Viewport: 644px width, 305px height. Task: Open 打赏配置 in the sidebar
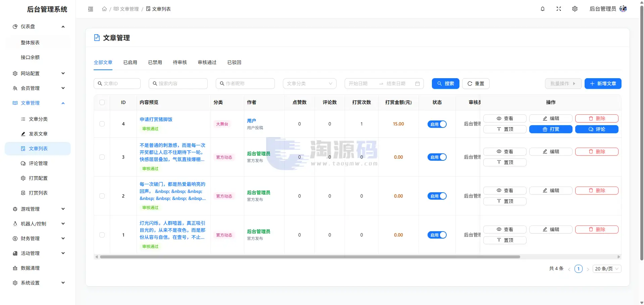pyautogui.click(x=38, y=178)
